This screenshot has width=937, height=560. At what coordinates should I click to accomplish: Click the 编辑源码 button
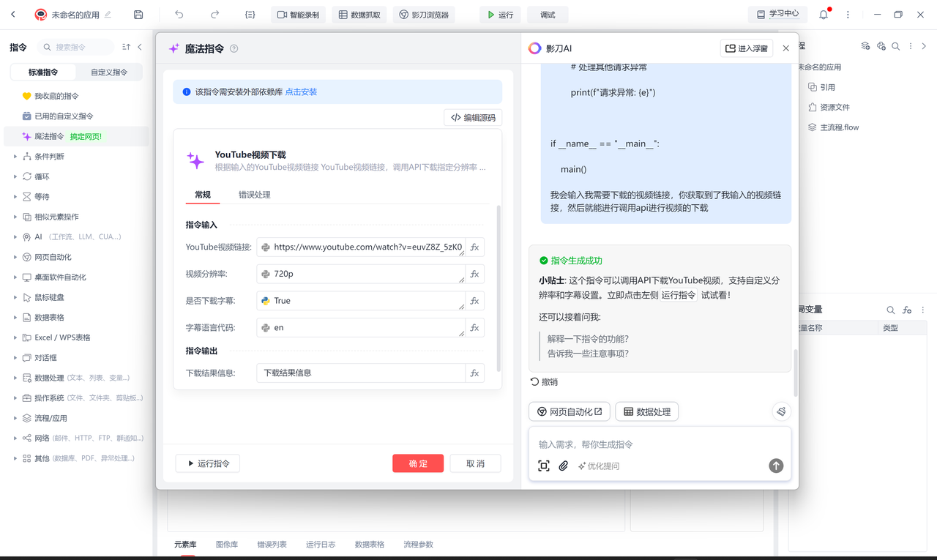(473, 117)
